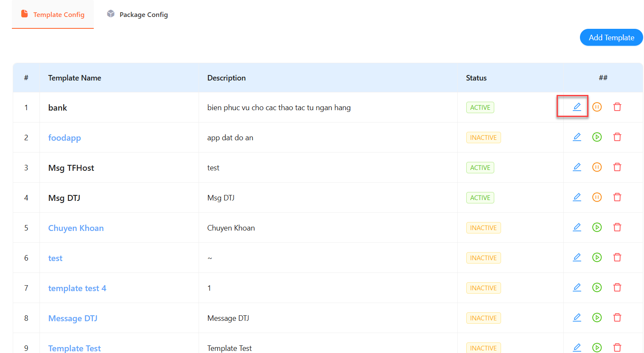Activate the Message DTJ template
This screenshot has width=644, height=353.
597,317
